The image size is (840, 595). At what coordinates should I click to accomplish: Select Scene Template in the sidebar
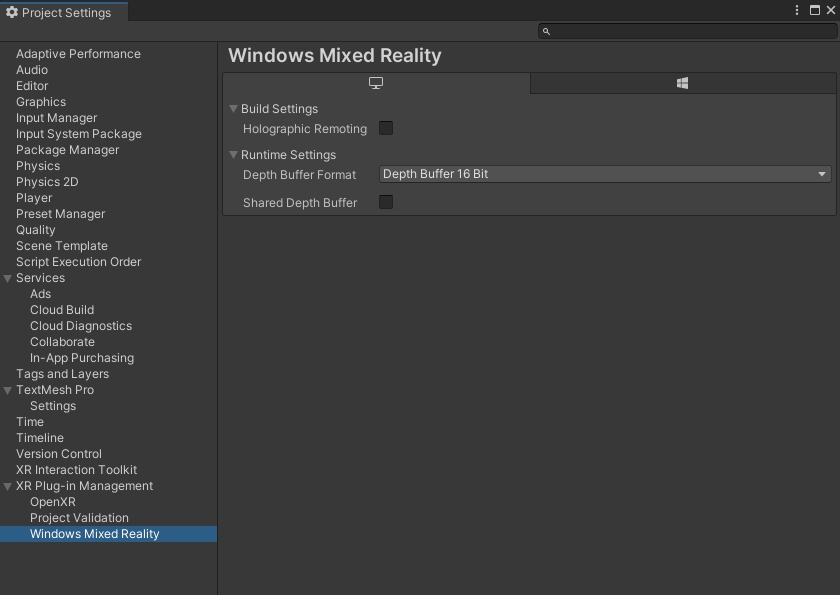[x=62, y=246]
